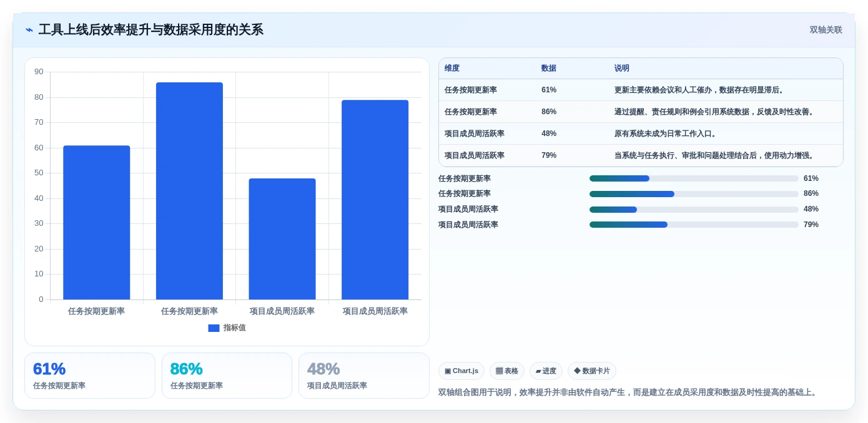Click the 数据卡片 tag chip
Image resolution: width=868 pixels, height=423 pixels.
(592, 371)
